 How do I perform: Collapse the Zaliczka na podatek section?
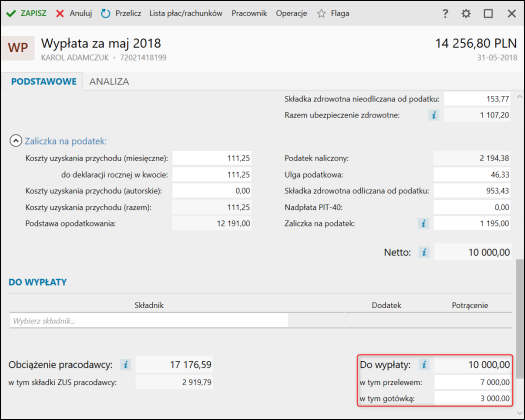click(16, 141)
